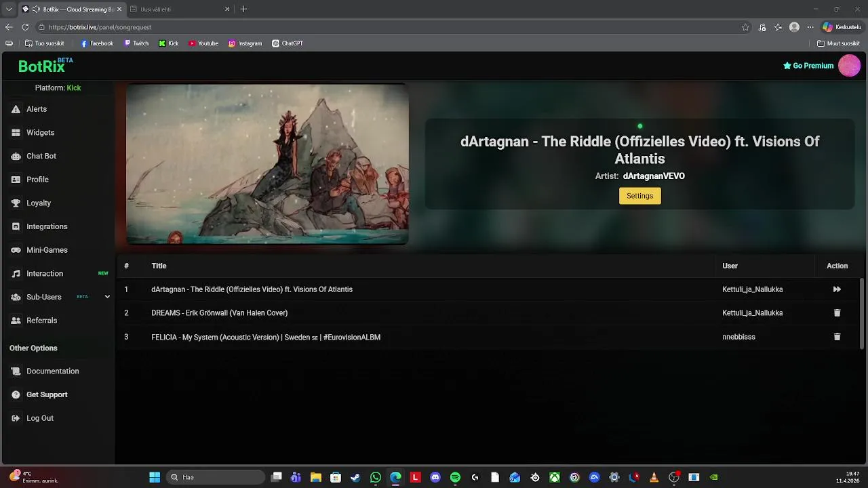Viewport: 868px width, 488px height.
Task: Click Tuo suosikit in bookmarks bar
Action: (44, 43)
